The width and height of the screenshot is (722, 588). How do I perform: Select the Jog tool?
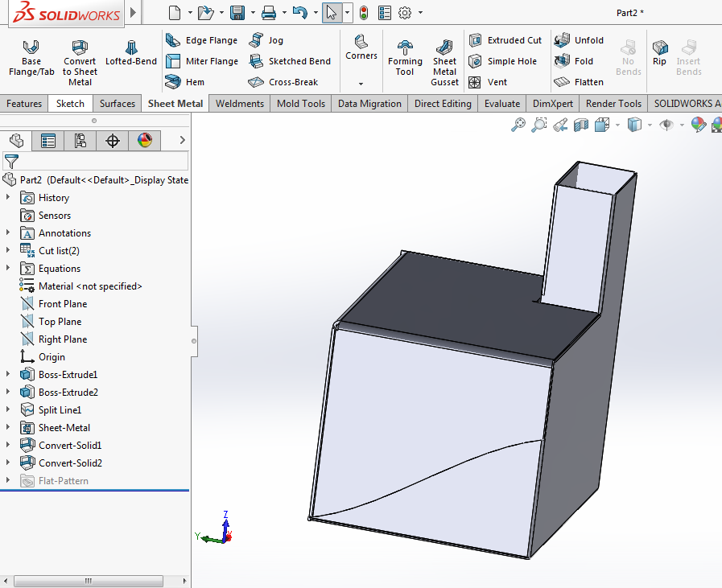coord(266,40)
